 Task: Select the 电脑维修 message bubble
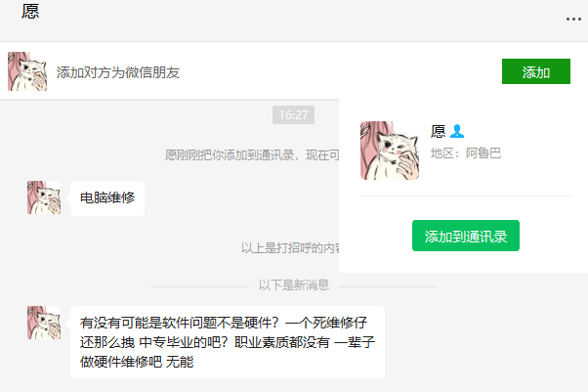pyautogui.click(x=107, y=197)
